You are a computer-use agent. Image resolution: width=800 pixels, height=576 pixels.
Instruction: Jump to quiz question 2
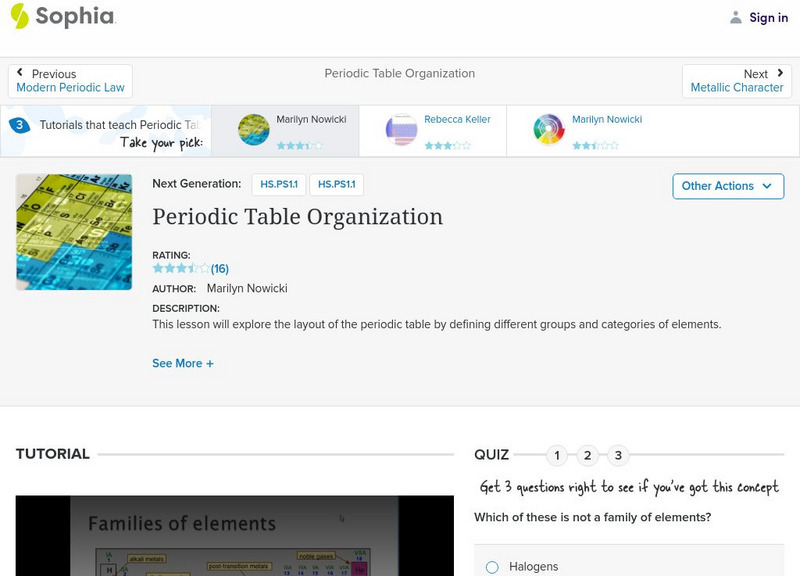[x=588, y=456]
